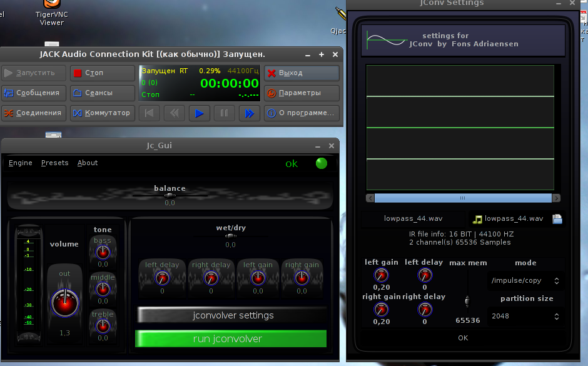
Task: Click the right delay knob in Jc_Gui
Action: 211,278
